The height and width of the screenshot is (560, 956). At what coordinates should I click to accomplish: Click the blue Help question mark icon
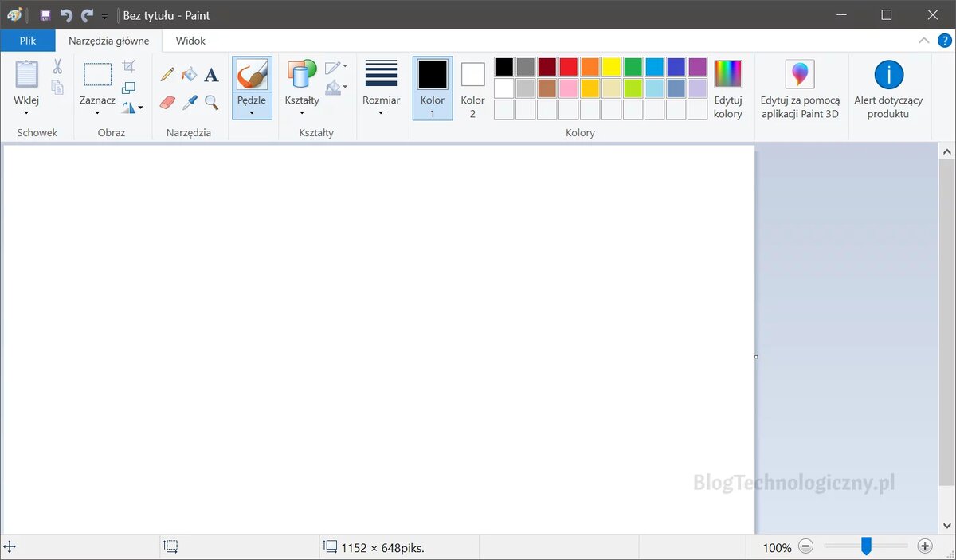tap(945, 41)
